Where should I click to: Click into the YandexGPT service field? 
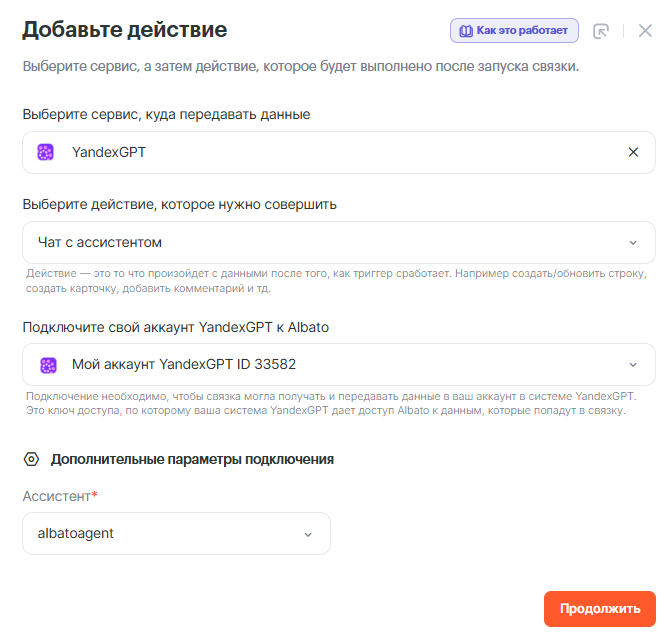pyautogui.click(x=330, y=153)
